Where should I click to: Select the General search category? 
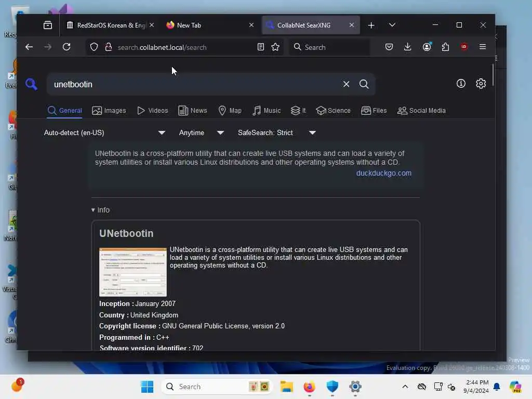tap(65, 111)
